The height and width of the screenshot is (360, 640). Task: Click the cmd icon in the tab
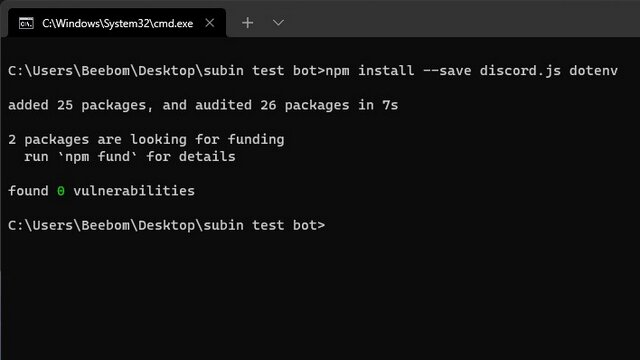pyautogui.click(x=26, y=23)
